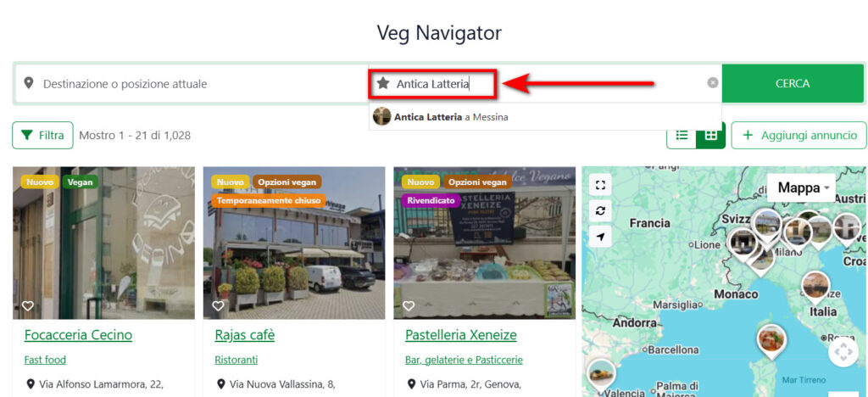Open the Filtra filter panel
Screen dimensions: 868x397
[x=42, y=136]
